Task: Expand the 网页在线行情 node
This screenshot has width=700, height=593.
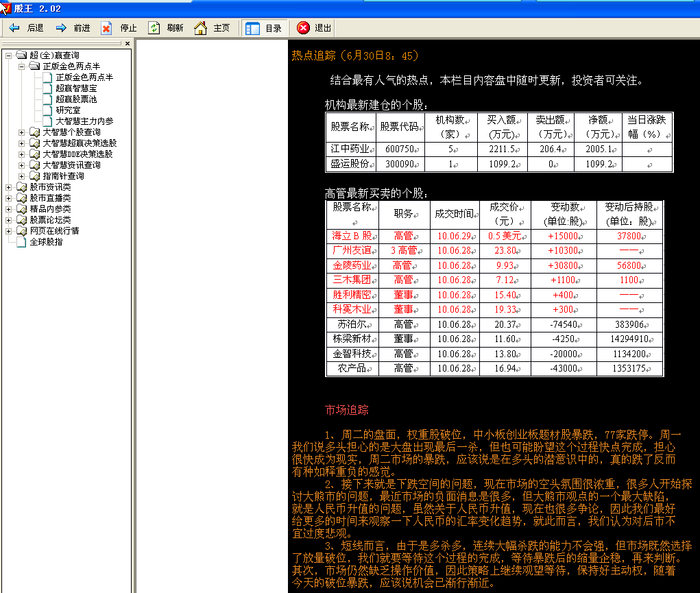Action: click(x=8, y=231)
